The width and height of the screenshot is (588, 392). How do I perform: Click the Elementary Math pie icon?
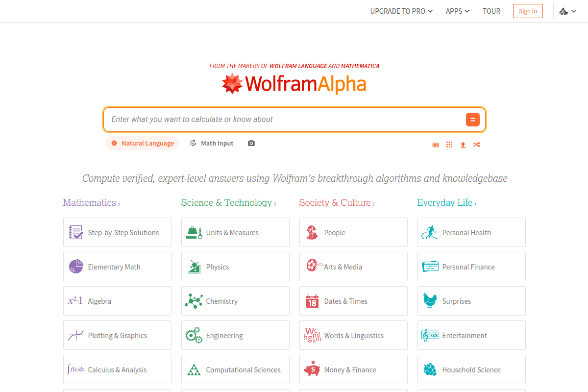(x=76, y=267)
